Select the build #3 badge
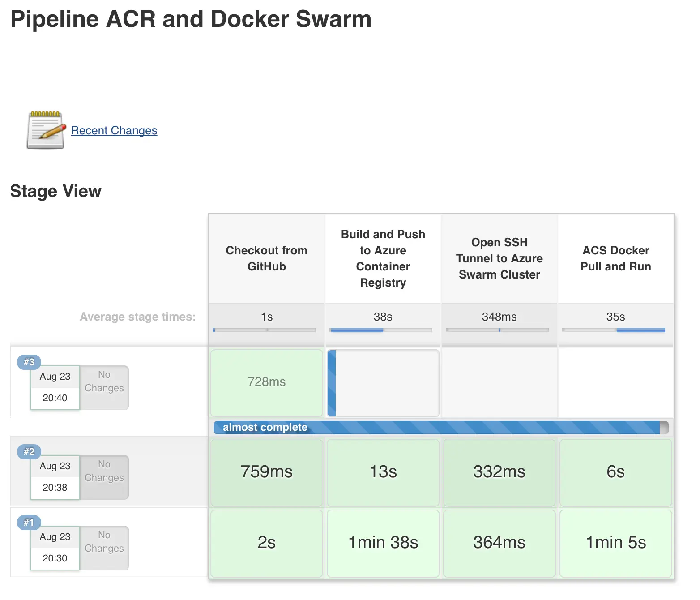The height and width of the screenshot is (600, 700). 28,362
